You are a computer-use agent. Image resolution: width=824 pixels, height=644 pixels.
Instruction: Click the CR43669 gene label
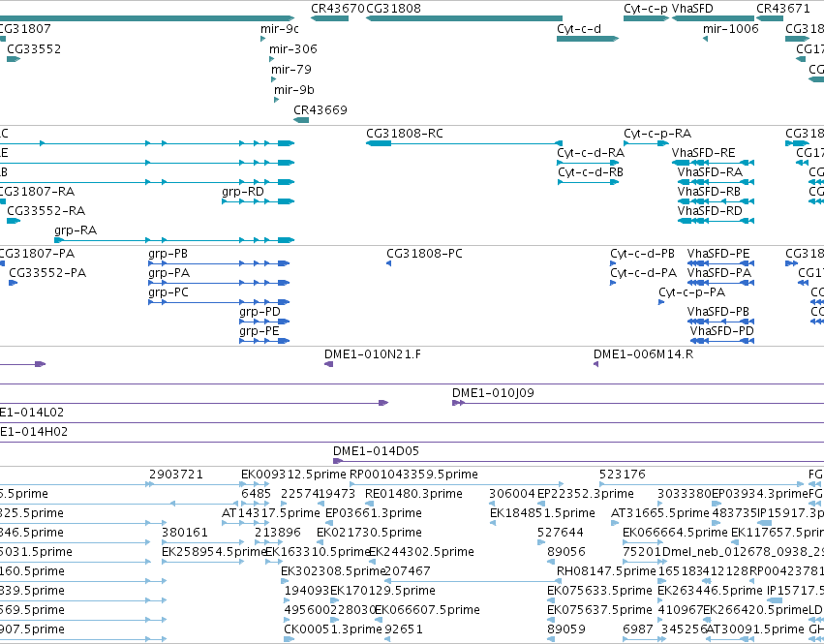(x=320, y=110)
